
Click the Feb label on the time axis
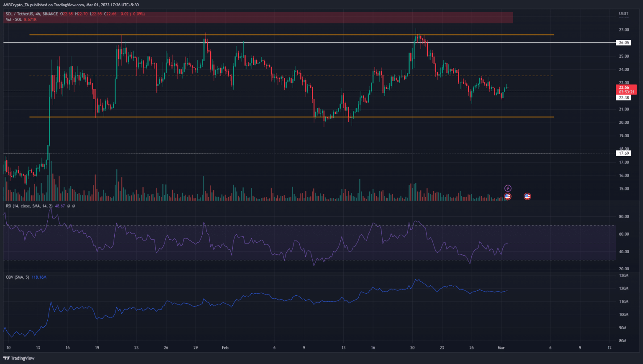click(x=225, y=348)
